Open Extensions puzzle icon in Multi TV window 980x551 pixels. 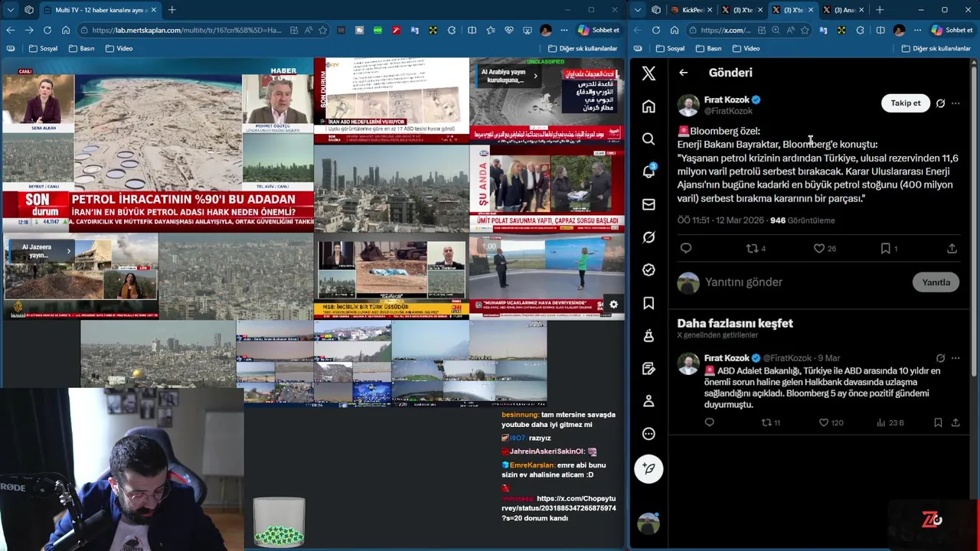452,30
